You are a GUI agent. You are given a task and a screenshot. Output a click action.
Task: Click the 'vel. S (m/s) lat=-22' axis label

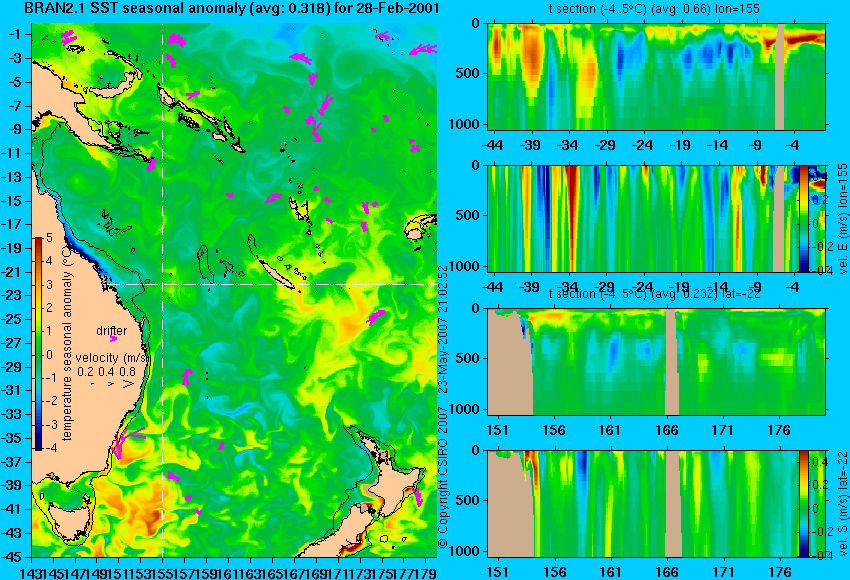click(843, 504)
